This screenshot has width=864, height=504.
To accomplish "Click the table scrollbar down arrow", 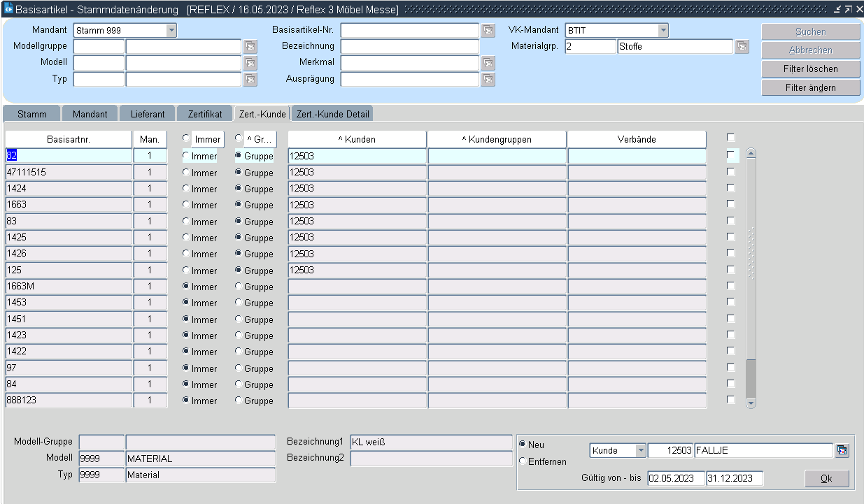I will coord(751,403).
